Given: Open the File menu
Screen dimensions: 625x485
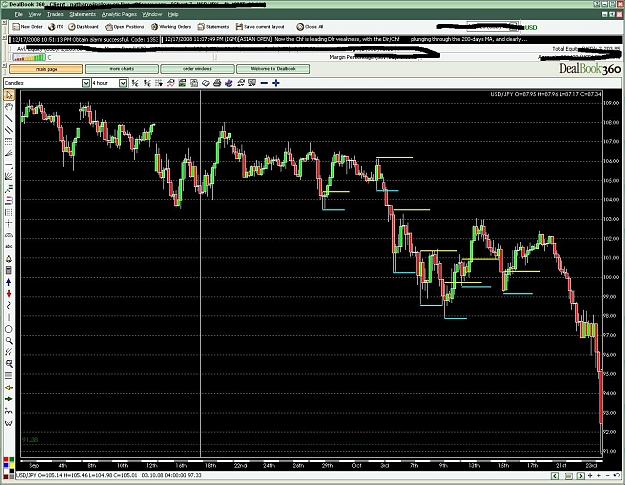Looking at the screenshot, I should (18, 14).
